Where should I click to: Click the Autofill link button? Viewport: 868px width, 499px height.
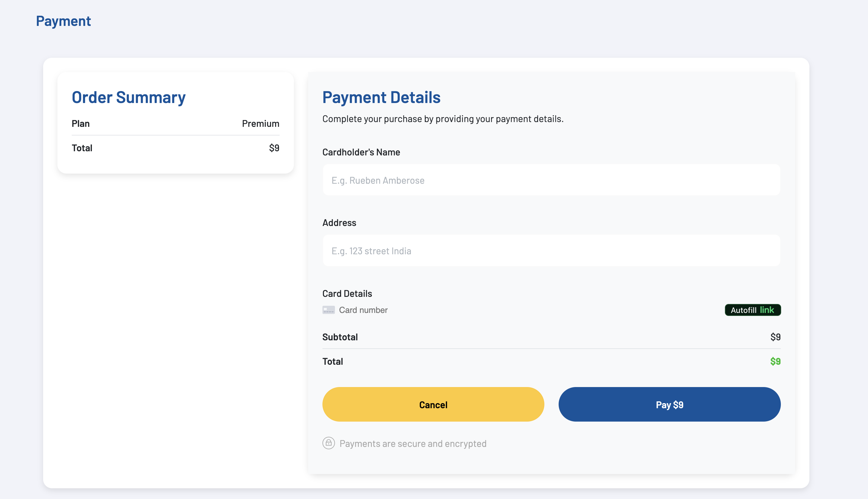coord(753,310)
